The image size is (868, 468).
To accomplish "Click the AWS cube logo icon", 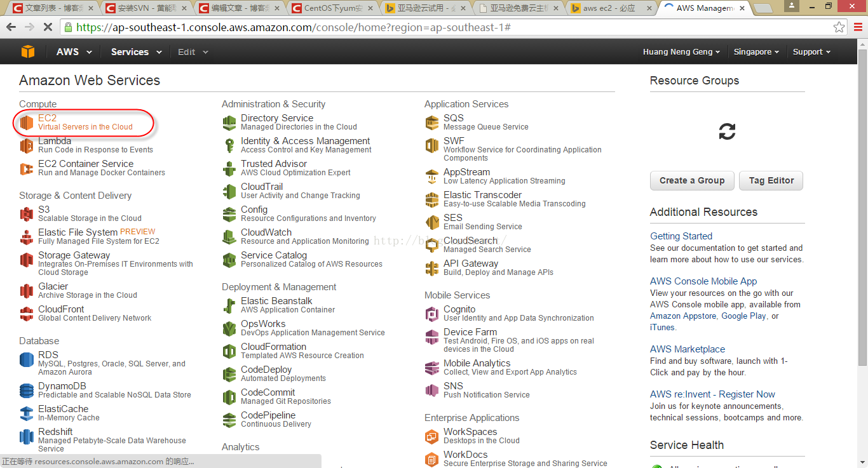I will pos(27,52).
